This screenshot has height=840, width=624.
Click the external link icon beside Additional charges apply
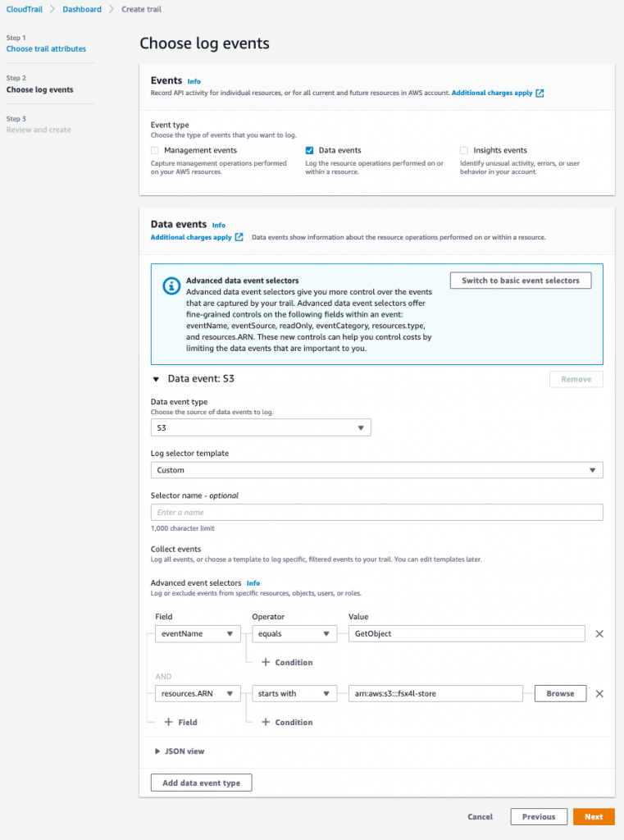[x=539, y=91]
